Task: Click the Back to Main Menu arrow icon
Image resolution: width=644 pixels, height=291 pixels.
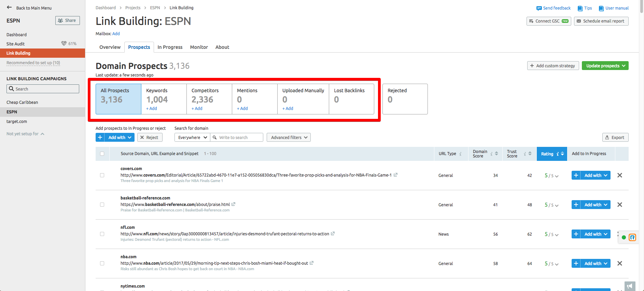Action: tap(9, 8)
